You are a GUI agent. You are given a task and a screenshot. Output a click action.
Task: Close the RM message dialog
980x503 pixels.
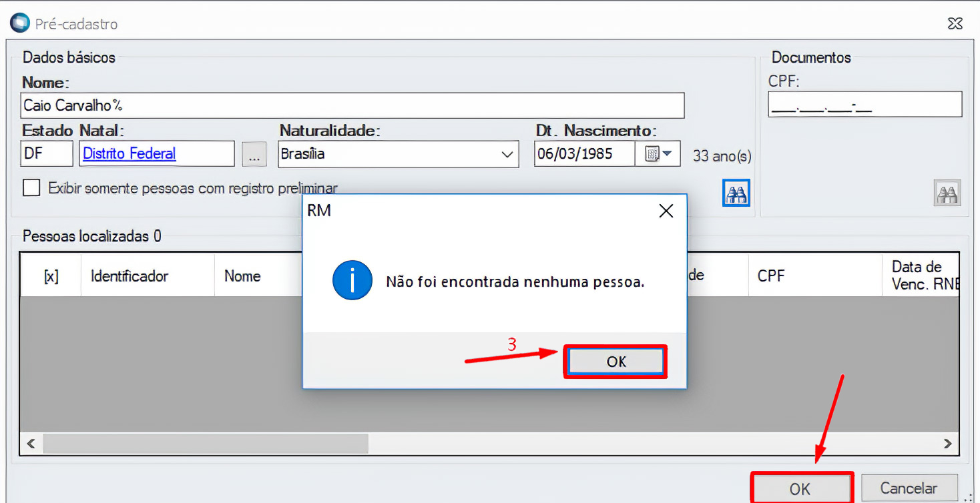pos(666,211)
